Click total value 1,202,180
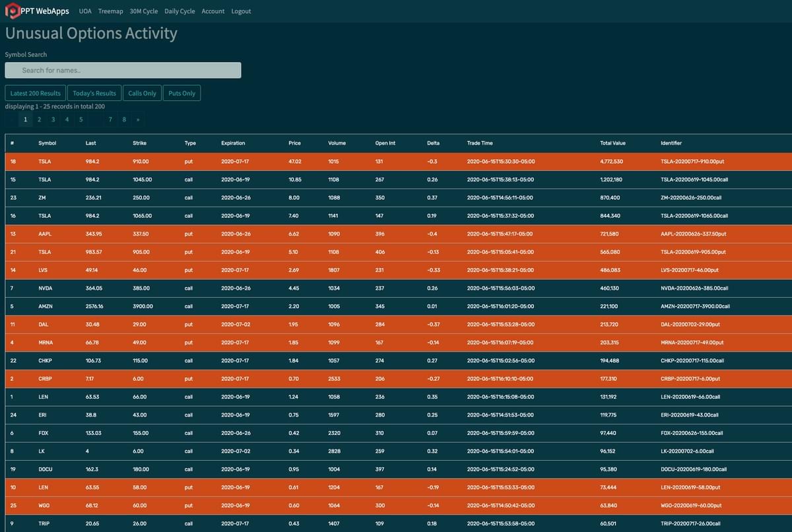792x532 pixels. [611, 180]
